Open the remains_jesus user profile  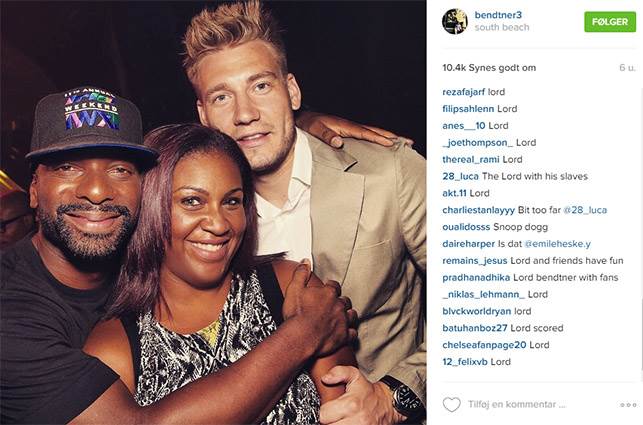pyautogui.click(x=474, y=260)
